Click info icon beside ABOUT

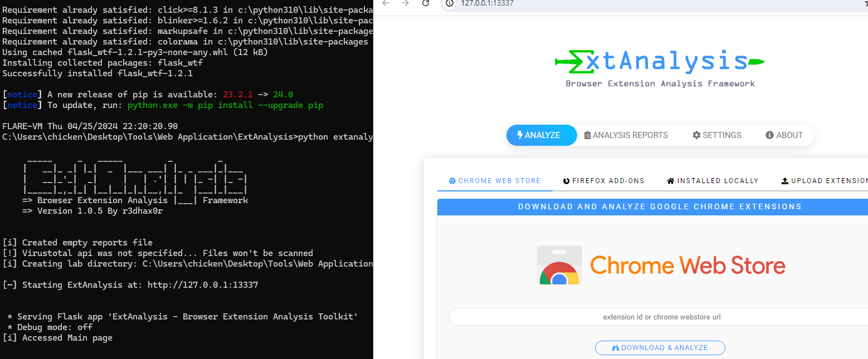tap(769, 135)
